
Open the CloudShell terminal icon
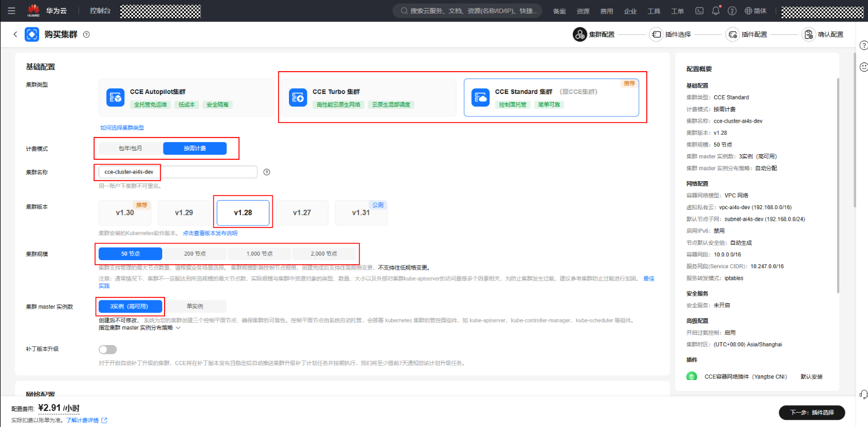click(x=699, y=11)
